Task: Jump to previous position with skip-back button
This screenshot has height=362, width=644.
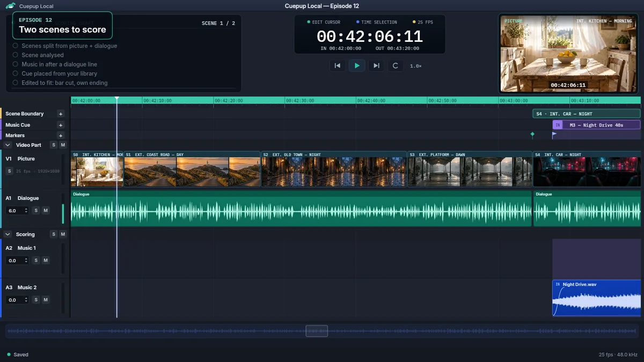Action: 338,65
